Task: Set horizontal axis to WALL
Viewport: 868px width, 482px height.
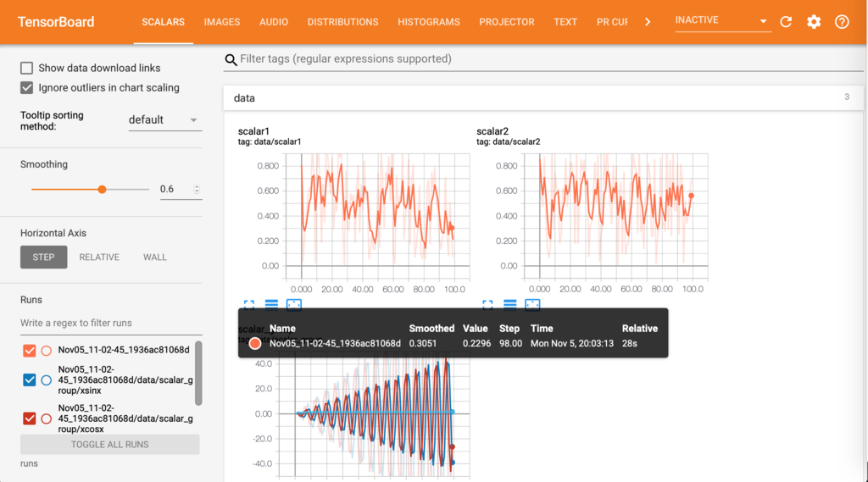Action: 154,258
